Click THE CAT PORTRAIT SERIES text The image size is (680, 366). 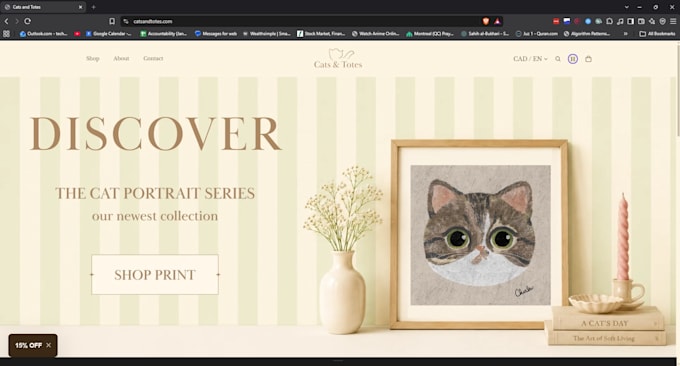click(x=155, y=193)
